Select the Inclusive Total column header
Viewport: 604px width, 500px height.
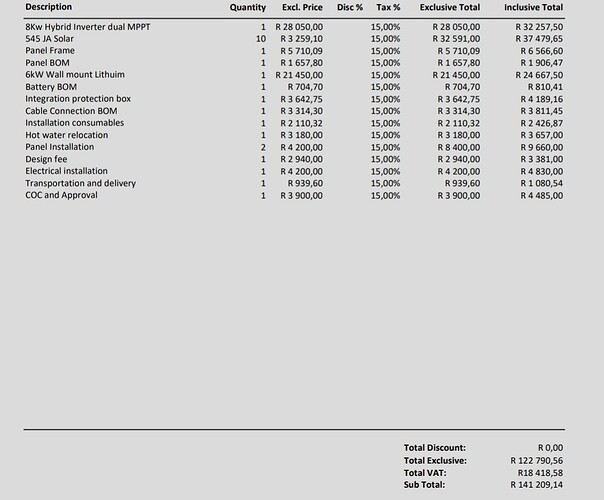534,7
